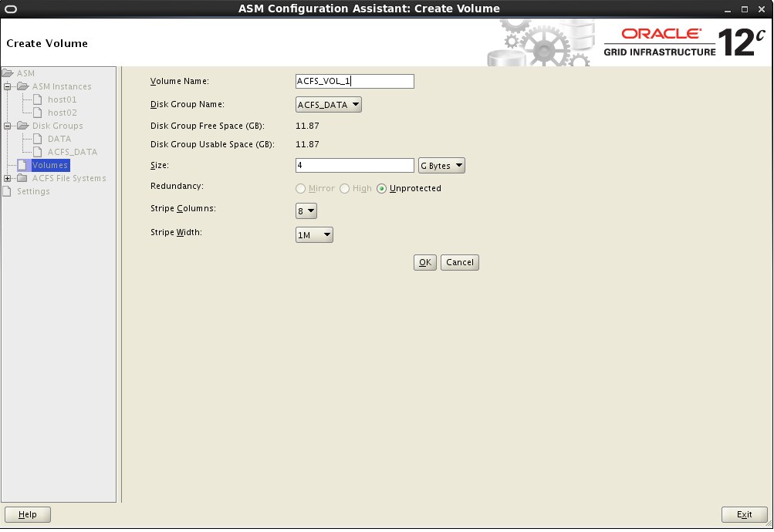Click the Stripe Width label
Image resolution: width=774 pixels, height=532 pixels.
tap(176, 232)
